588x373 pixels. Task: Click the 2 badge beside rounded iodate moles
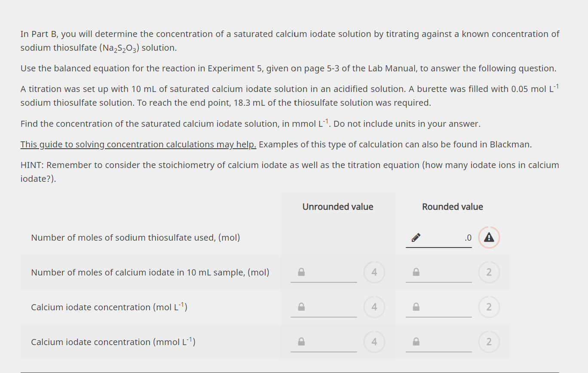[x=489, y=272]
